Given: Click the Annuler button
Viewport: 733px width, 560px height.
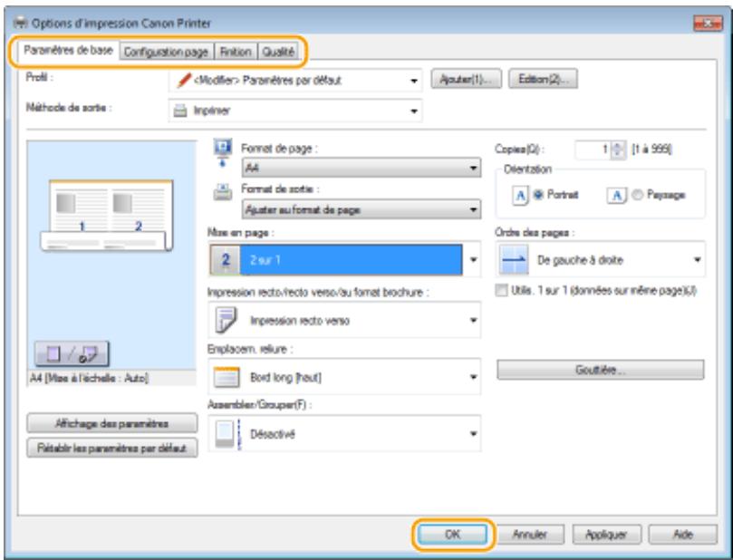Looking at the screenshot, I should pos(530,534).
